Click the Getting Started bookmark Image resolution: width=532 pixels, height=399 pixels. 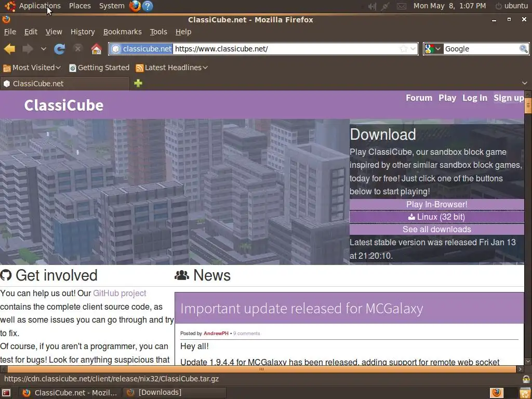pos(99,68)
